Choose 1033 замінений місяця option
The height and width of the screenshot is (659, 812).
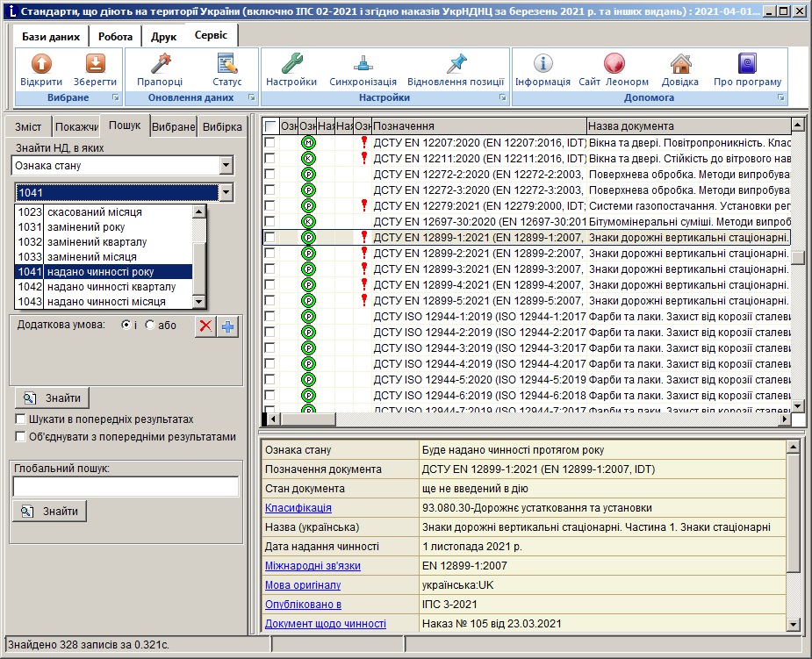[104, 257]
